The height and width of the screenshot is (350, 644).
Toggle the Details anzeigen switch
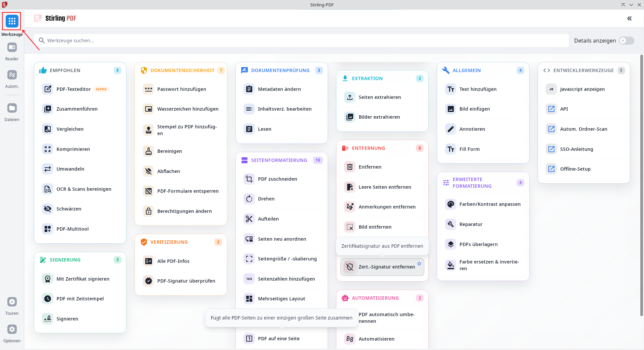coord(626,41)
